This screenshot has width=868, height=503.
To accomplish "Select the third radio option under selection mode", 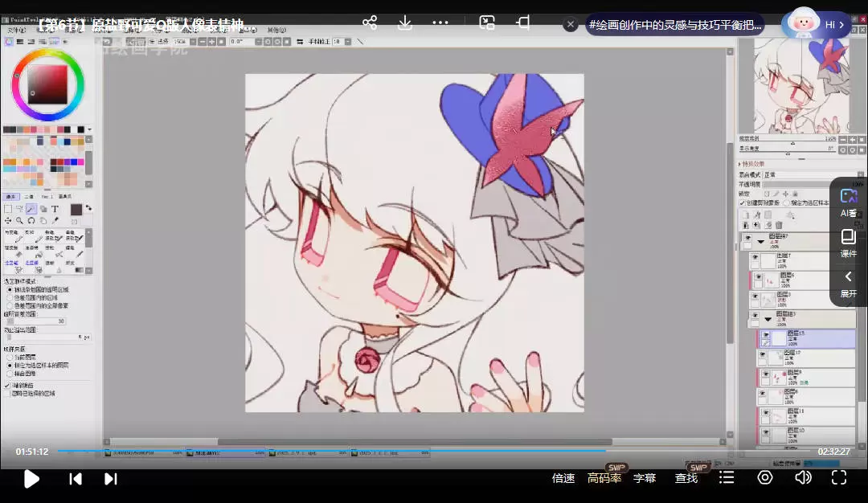I will click(x=10, y=305).
